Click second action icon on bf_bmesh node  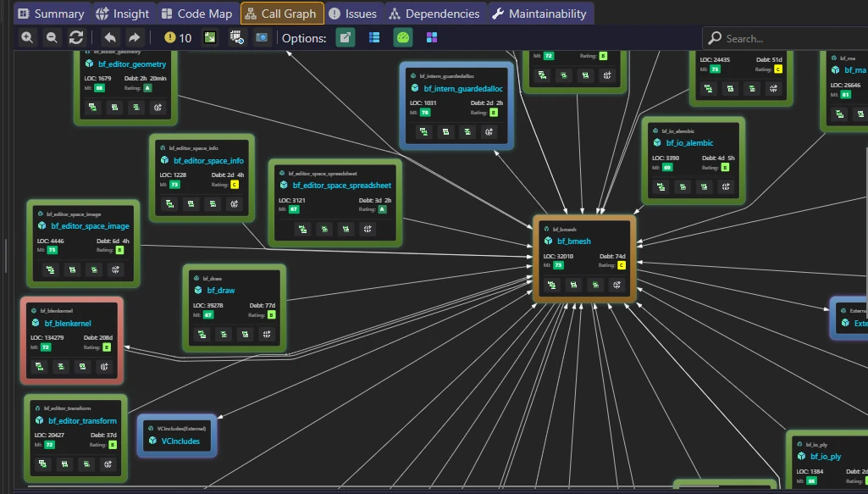573,285
